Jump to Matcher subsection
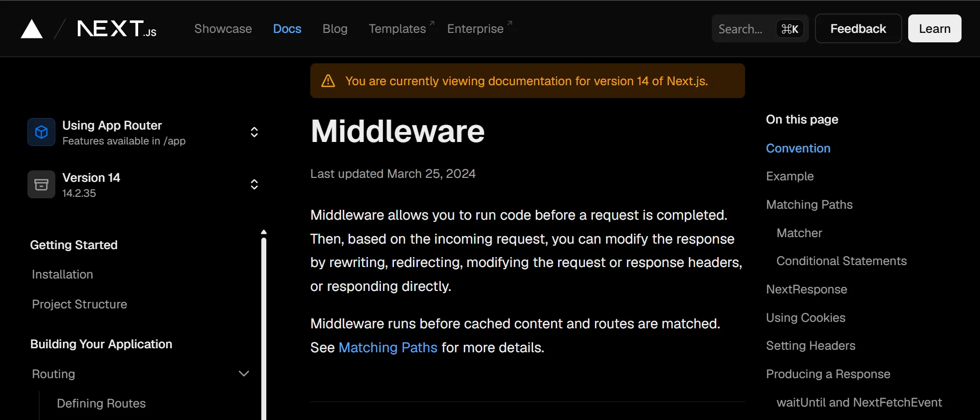 799,233
